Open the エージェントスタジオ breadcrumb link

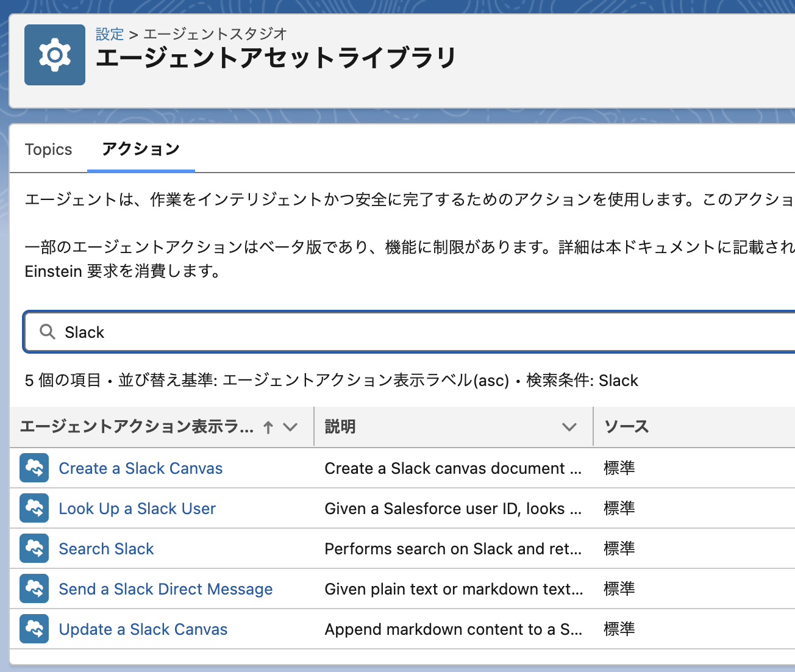tap(214, 34)
